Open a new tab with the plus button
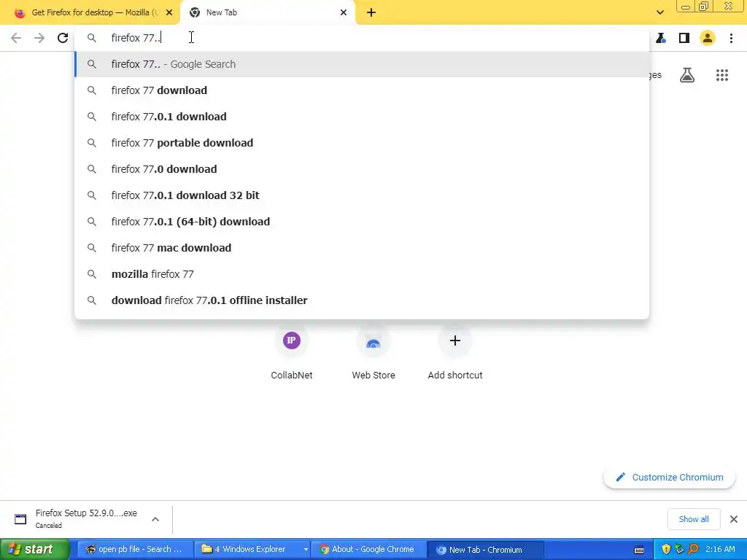The image size is (747, 560). click(371, 12)
